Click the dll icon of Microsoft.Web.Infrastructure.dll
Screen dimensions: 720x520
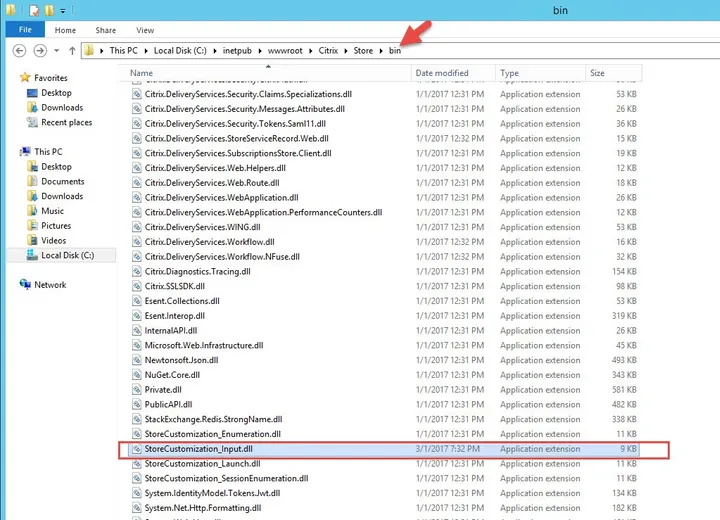click(x=136, y=345)
